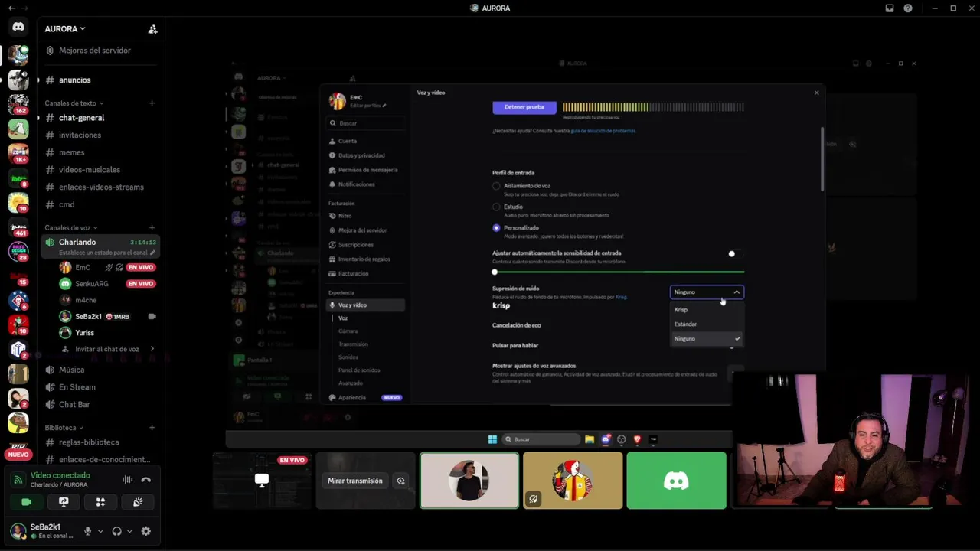Disconnect from the voice channel
980x551 pixels.
pyautogui.click(x=145, y=480)
